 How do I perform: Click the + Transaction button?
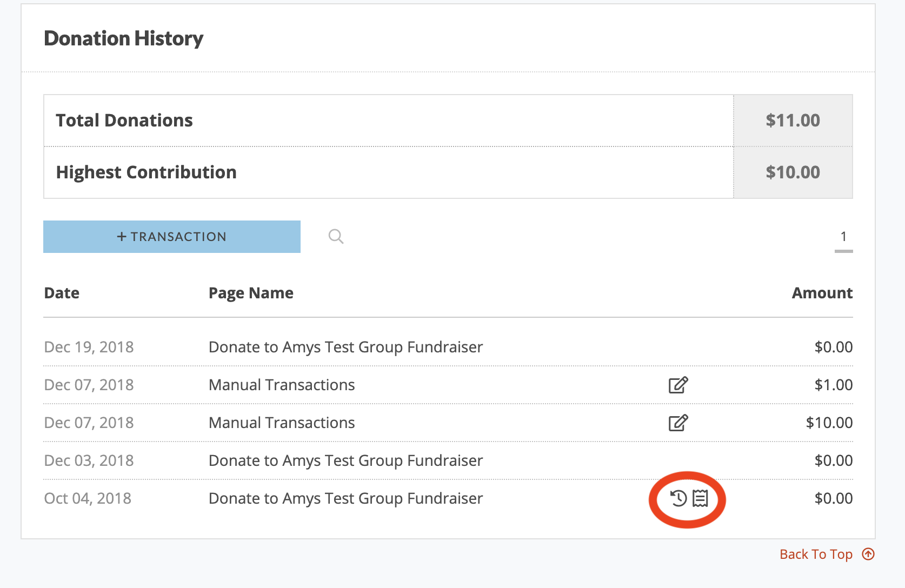(172, 237)
